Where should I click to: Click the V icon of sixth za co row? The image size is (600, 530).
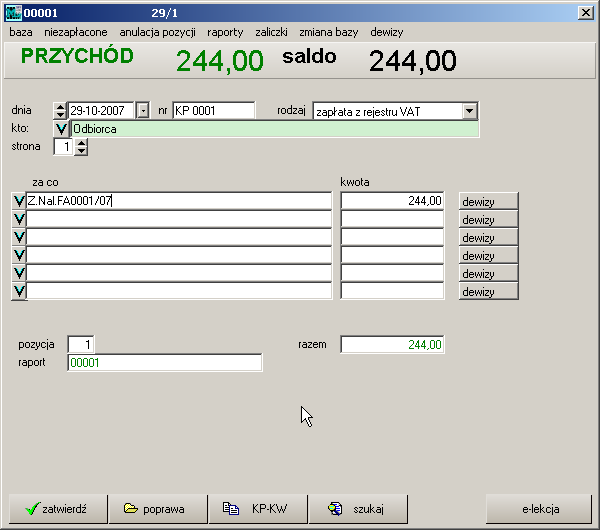(x=19, y=292)
